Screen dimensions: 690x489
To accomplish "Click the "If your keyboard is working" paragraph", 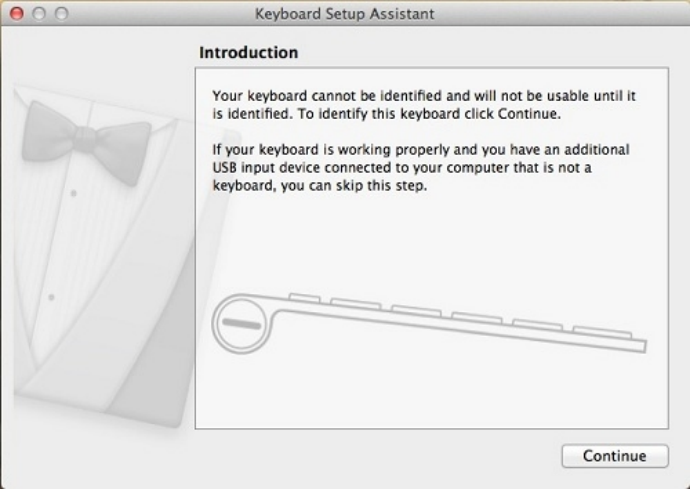I will 421,167.
